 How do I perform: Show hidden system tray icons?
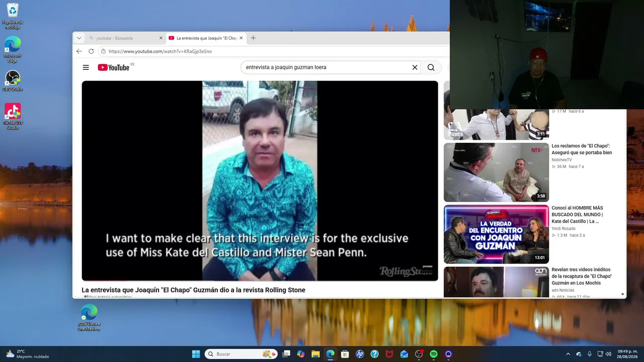[568, 354]
